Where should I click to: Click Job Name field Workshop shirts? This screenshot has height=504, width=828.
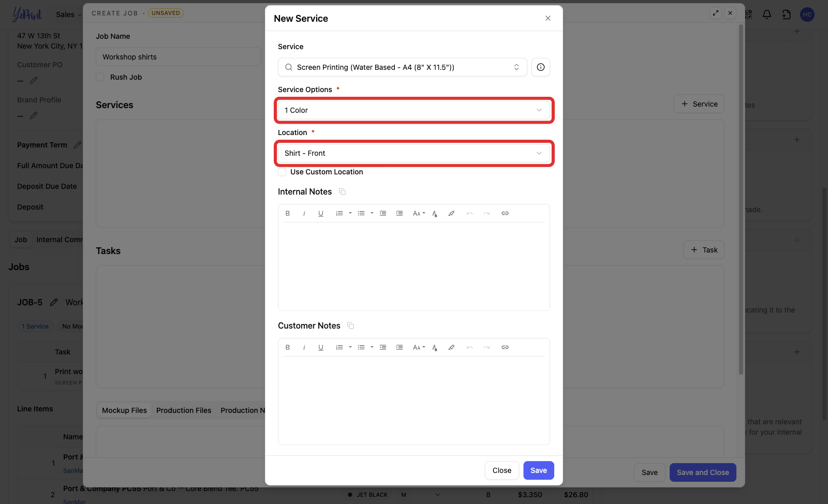[179, 57]
